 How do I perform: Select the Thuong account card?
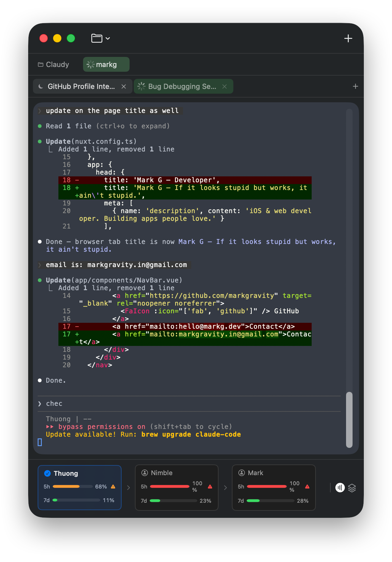79,487
